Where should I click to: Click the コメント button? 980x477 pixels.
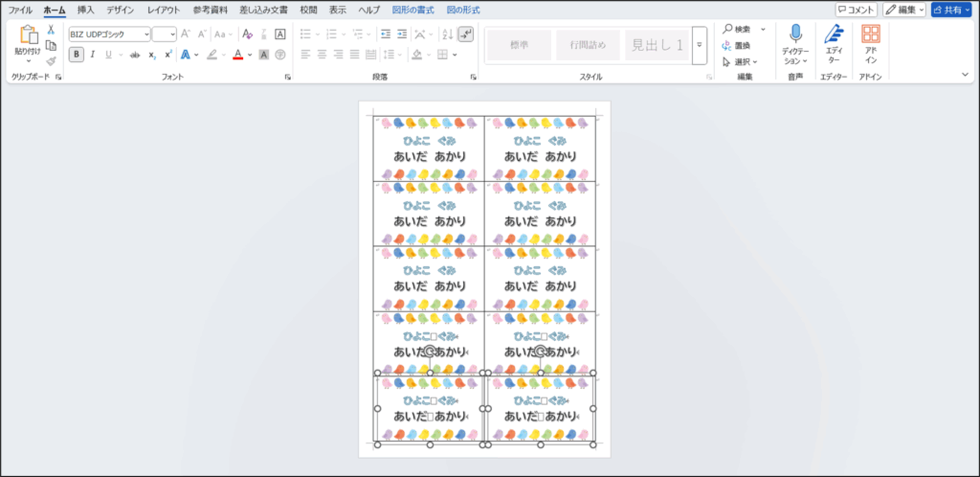coord(857,10)
